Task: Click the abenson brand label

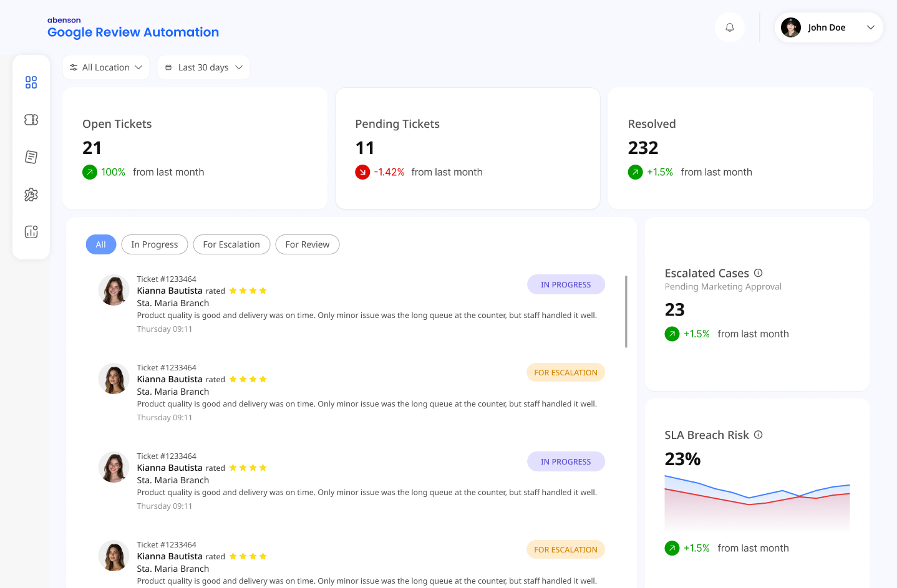Action: (x=64, y=21)
